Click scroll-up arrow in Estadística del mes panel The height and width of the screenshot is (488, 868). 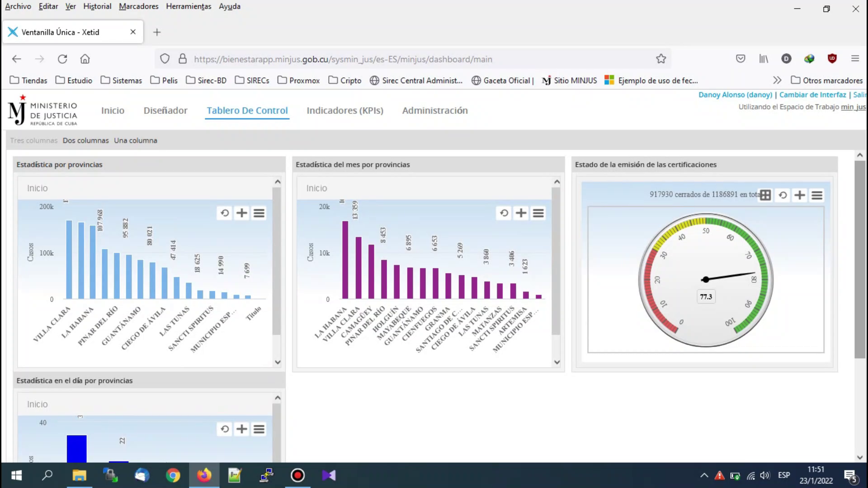click(x=557, y=182)
